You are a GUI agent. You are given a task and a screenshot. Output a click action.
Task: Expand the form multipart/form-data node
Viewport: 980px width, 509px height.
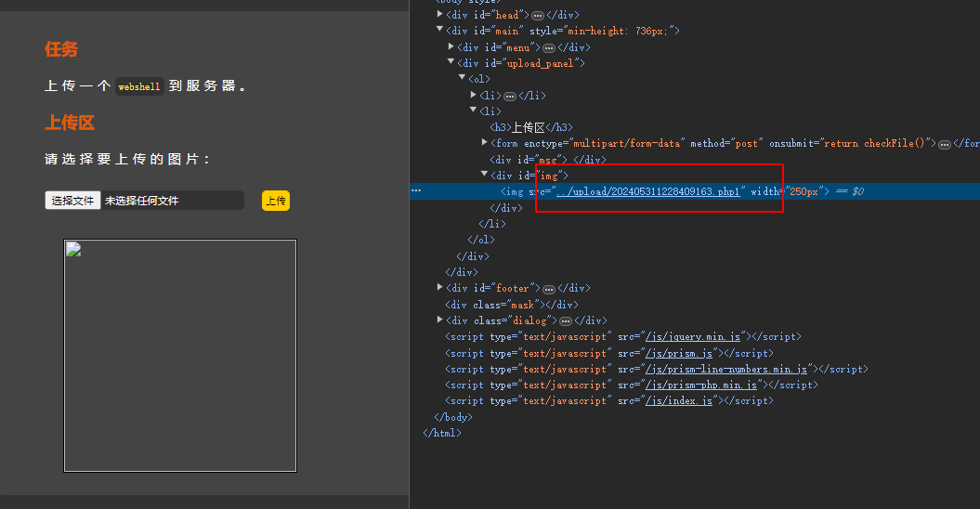coord(484,142)
